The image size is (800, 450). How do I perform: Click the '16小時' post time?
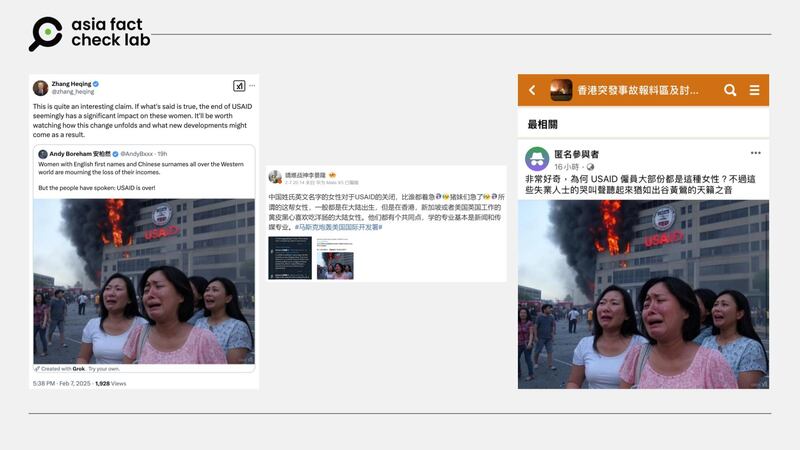[x=566, y=167]
